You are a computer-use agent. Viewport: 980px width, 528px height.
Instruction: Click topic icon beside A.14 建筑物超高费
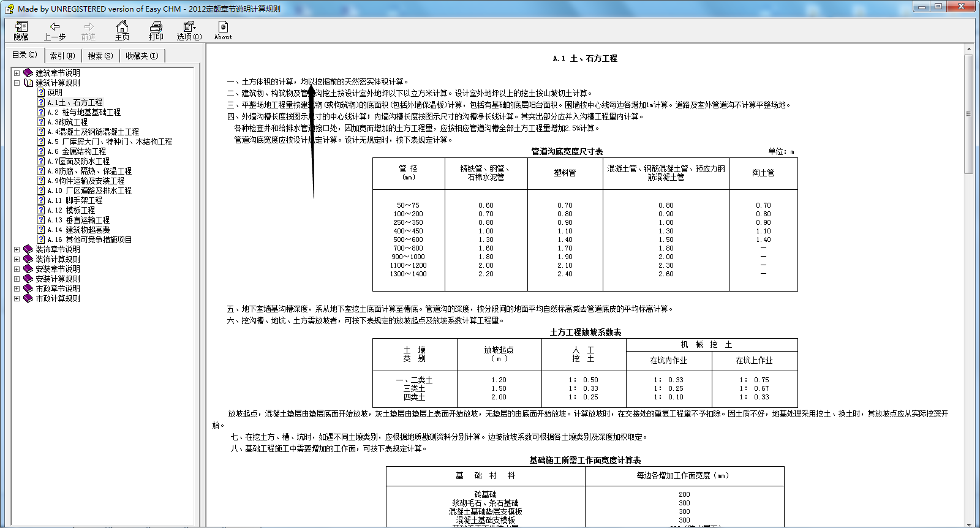coord(41,230)
